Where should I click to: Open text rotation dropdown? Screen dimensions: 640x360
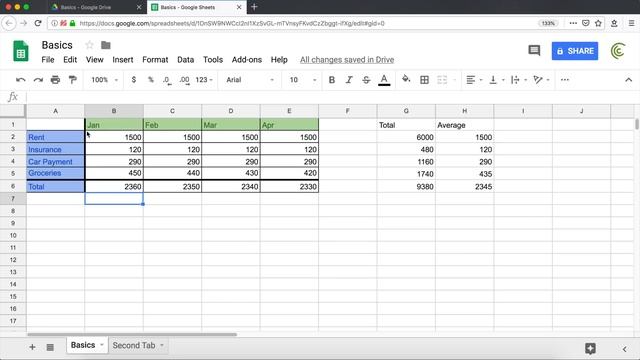point(541,80)
